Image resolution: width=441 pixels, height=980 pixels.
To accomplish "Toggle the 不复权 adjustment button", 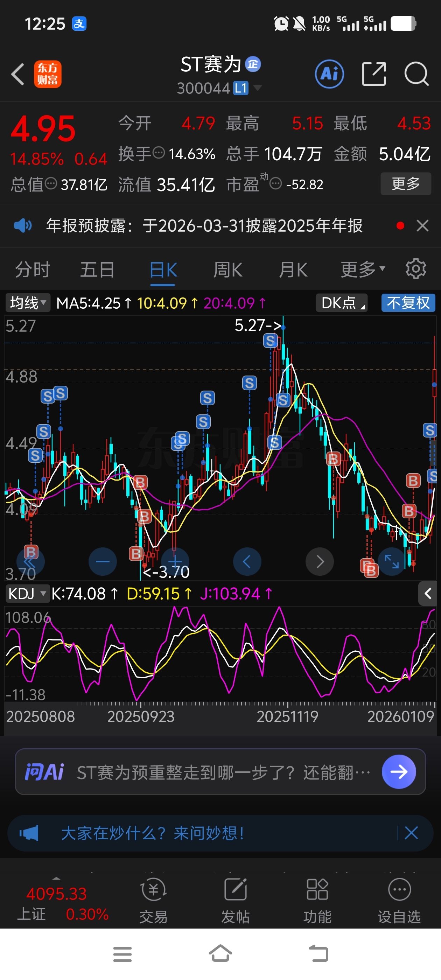I will pyautogui.click(x=408, y=303).
